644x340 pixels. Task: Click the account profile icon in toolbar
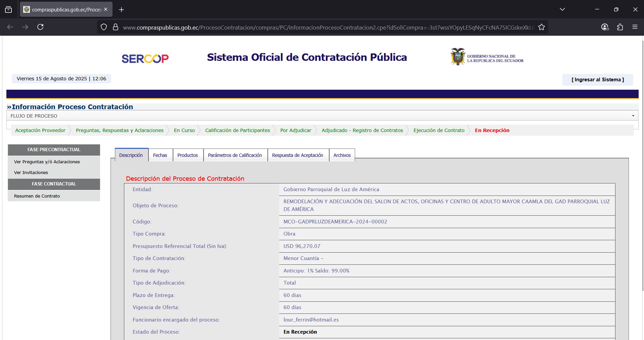pyautogui.click(x=605, y=27)
